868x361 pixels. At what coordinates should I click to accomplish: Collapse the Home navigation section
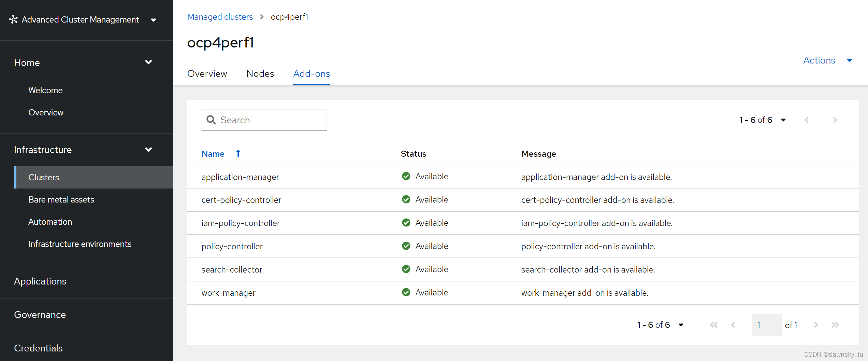pyautogui.click(x=148, y=62)
